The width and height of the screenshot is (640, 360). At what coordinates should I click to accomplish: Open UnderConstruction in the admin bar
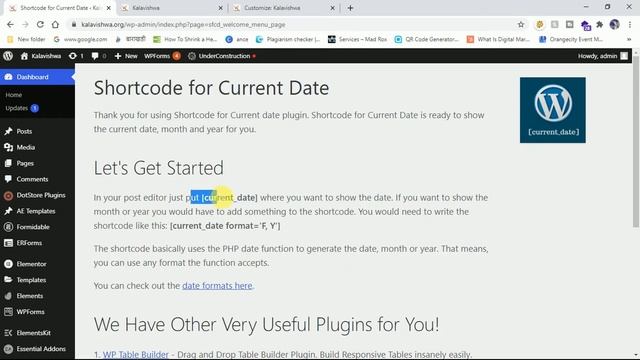click(222, 56)
